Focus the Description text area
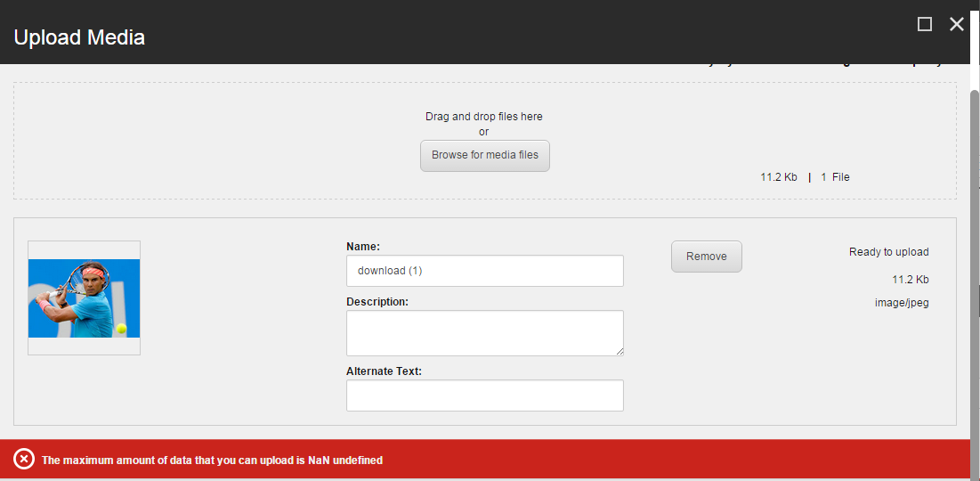Image resolution: width=980 pixels, height=481 pixels. pyautogui.click(x=484, y=333)
